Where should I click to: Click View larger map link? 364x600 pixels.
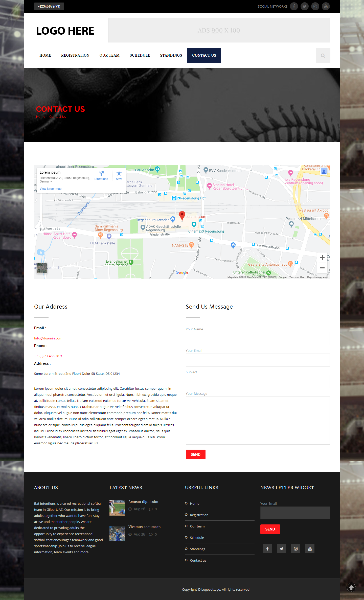[x=51, y=189]
